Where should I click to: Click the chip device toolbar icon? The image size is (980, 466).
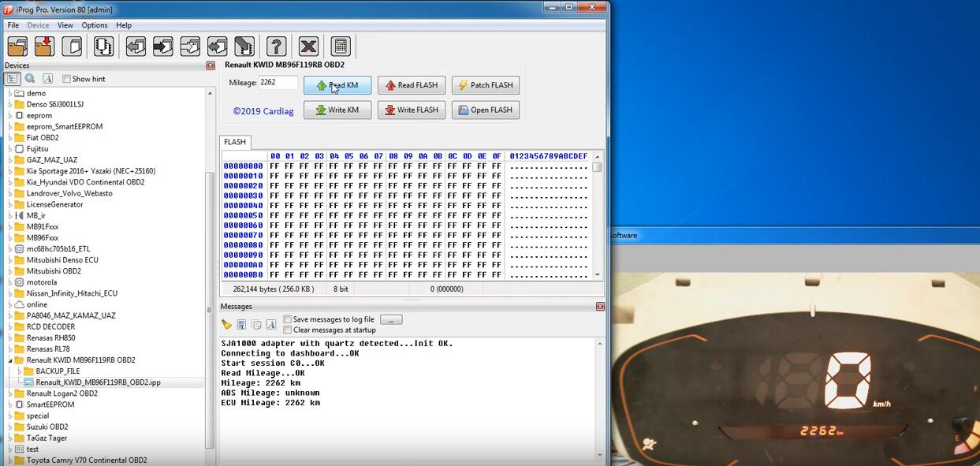[103, 47]
